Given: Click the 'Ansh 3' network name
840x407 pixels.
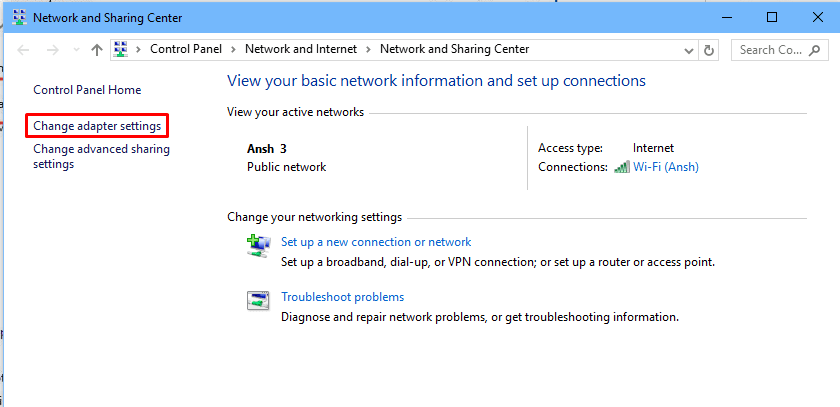Looking at the screenshot, I should tap(267, 149).
